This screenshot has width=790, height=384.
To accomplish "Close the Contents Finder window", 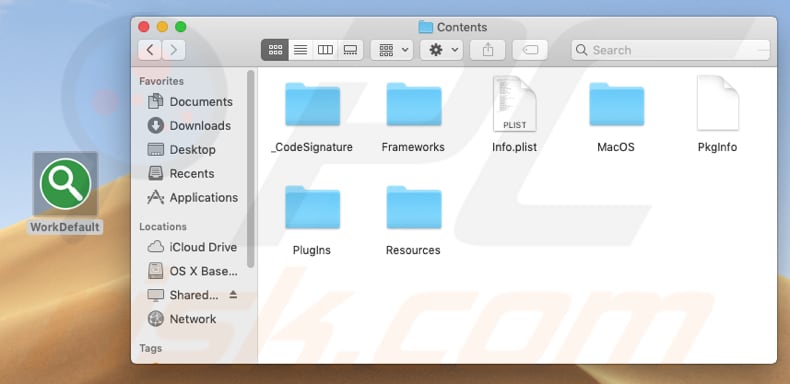I will (144, 27).
